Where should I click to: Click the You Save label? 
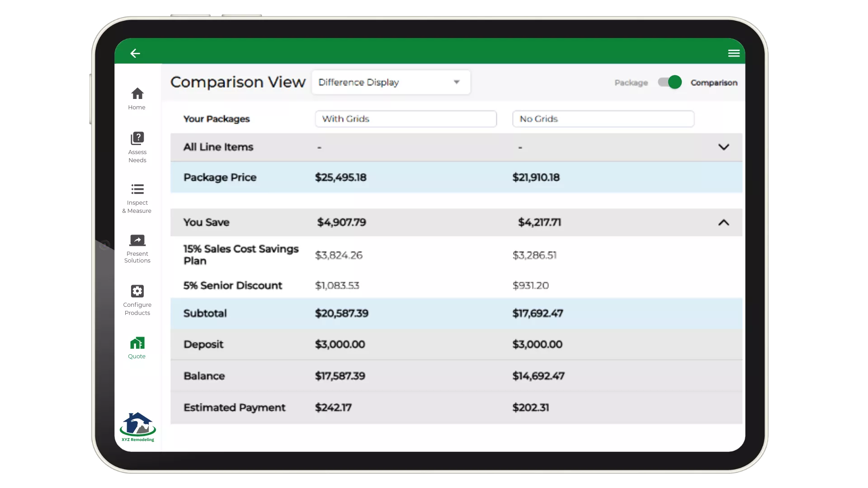point(206,222)
